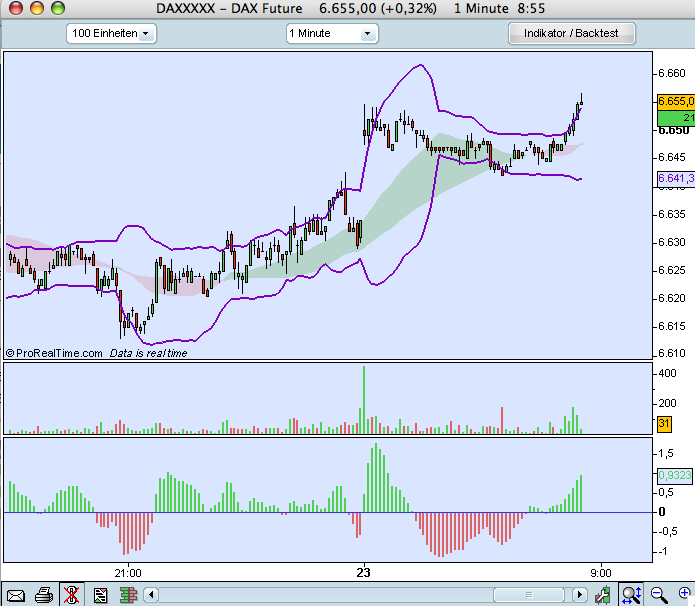Print the chart using the printer icon
695x606 pixels.
click(44, 595)
